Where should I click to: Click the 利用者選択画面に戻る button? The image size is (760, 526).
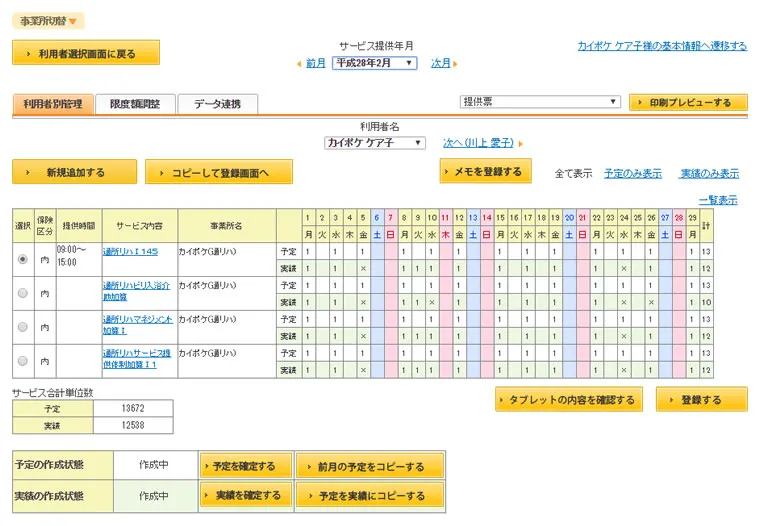tap(86, 53)
